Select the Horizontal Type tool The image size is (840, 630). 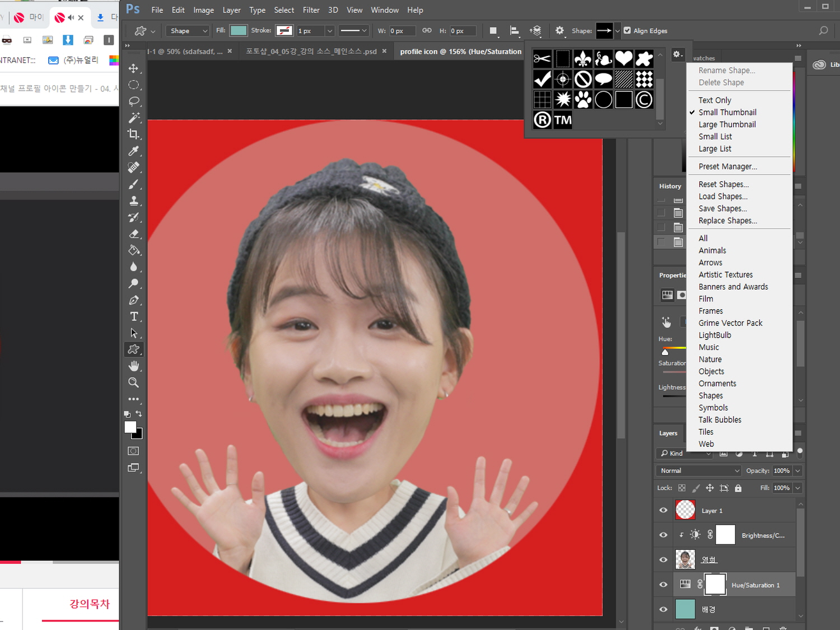(133, 316)
